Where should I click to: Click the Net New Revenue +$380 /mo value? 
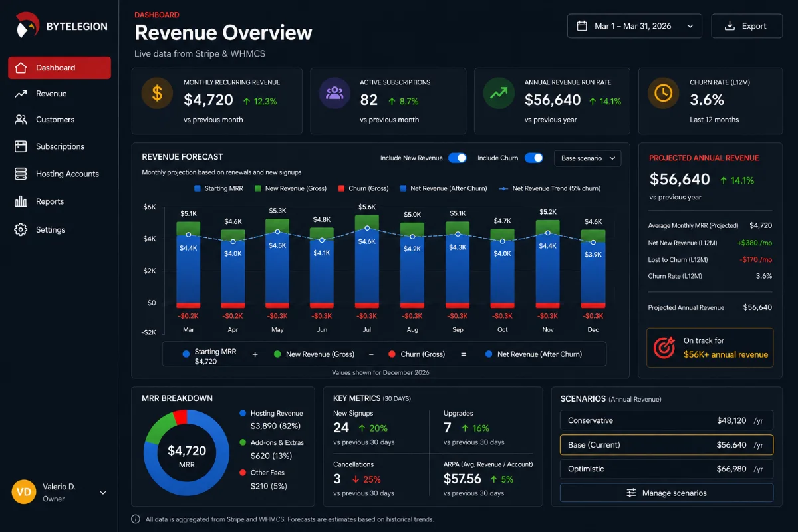tap(755, 243)
